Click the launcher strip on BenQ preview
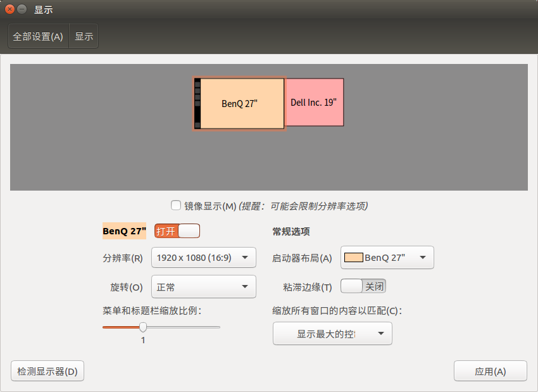 pos(197,103)
